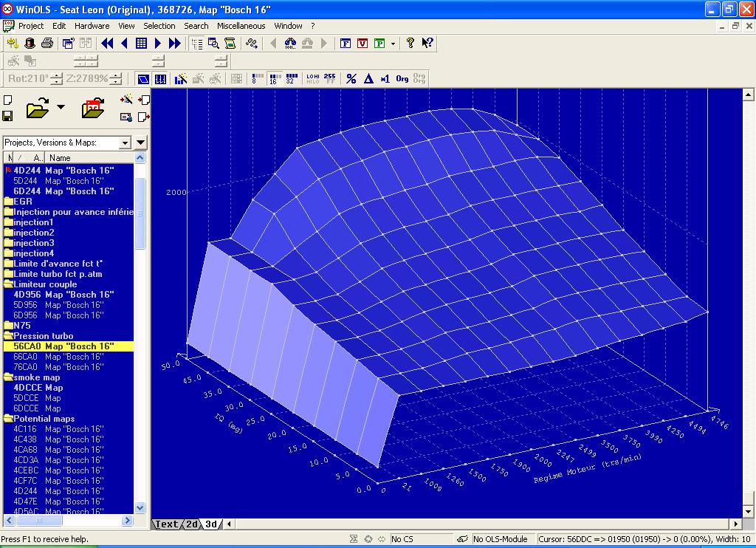
Task: Open the Selection menu
Action: pyautogui.click(x=159, y=26)
